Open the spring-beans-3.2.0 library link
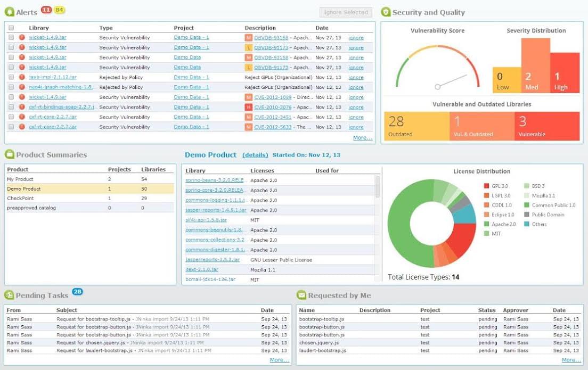Image resolution: width=588 pixels, height=370 pixels. pyautogui.click(x=215, y=180)
